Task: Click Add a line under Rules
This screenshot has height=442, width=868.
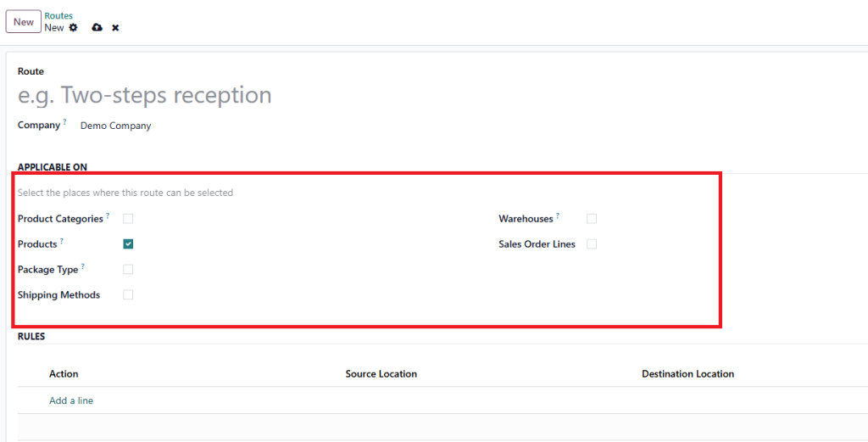Action: tap(71, 400)
